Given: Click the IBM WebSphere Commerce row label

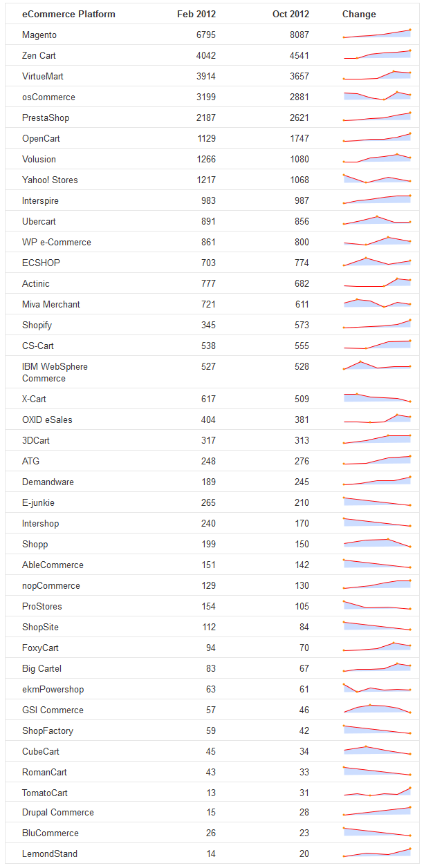Looking at the screenshot, I should (x=55, y=372).
